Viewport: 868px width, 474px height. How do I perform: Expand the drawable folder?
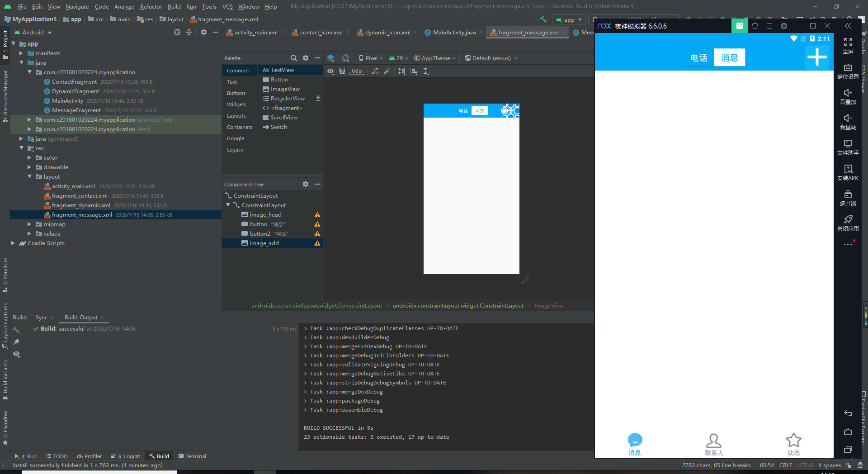click(29, 167)
